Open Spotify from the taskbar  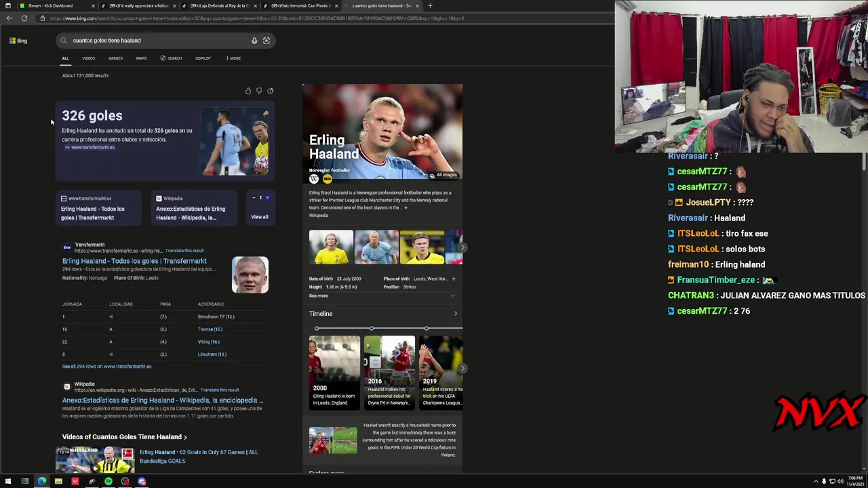[108, 482]
